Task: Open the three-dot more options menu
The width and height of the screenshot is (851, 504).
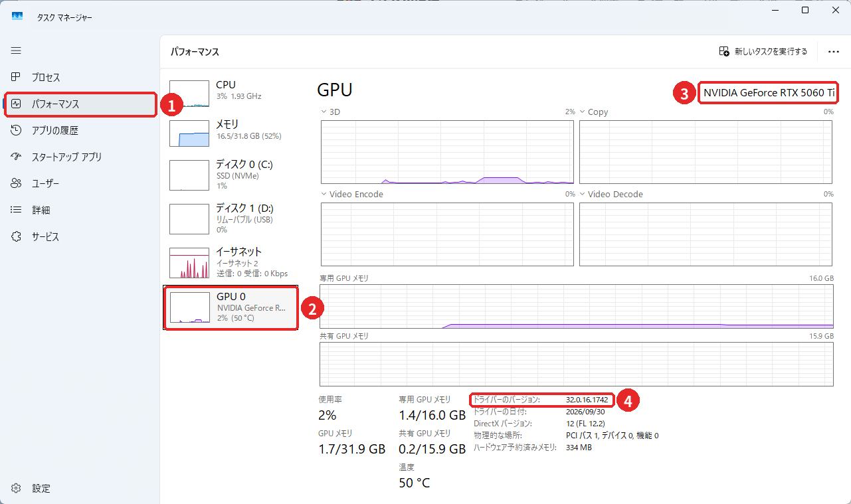Action: click(834, 51)
